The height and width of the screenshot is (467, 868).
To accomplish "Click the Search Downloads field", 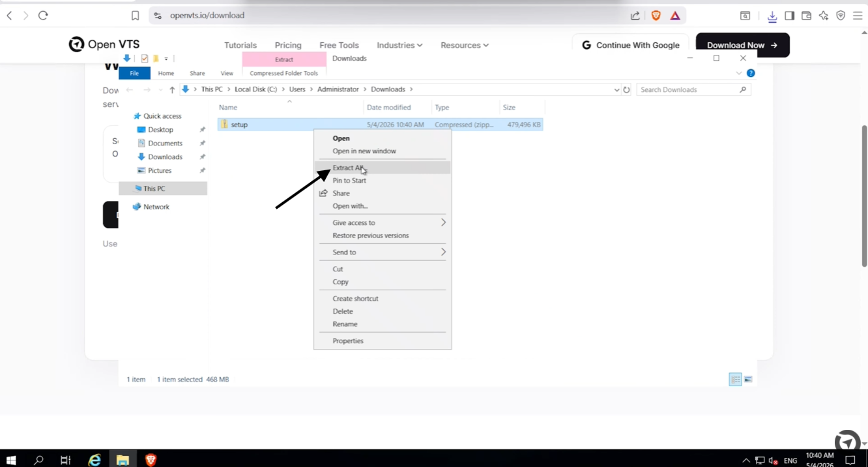I will click(x=693, y=90).
